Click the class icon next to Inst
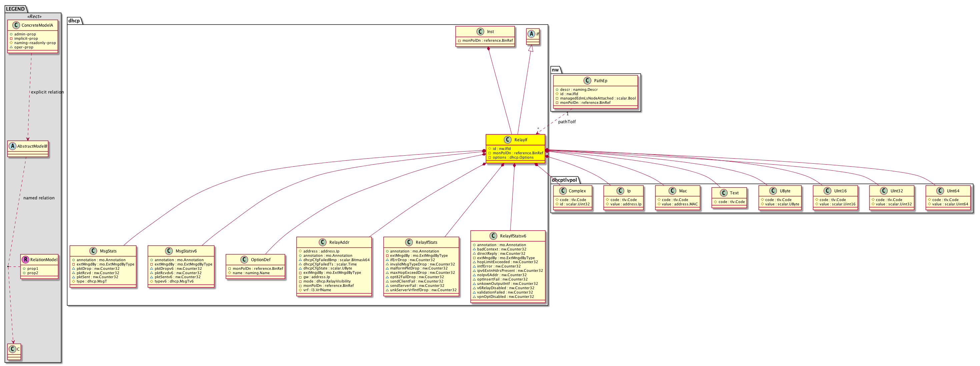Screen dimensions: 980x366 click(x=480, y=32)
